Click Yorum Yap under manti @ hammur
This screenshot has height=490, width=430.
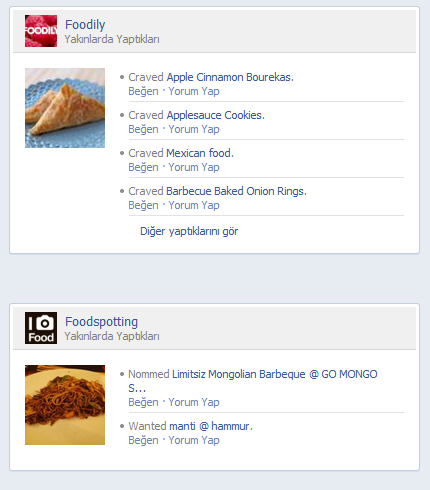click(x=194, y=440)
